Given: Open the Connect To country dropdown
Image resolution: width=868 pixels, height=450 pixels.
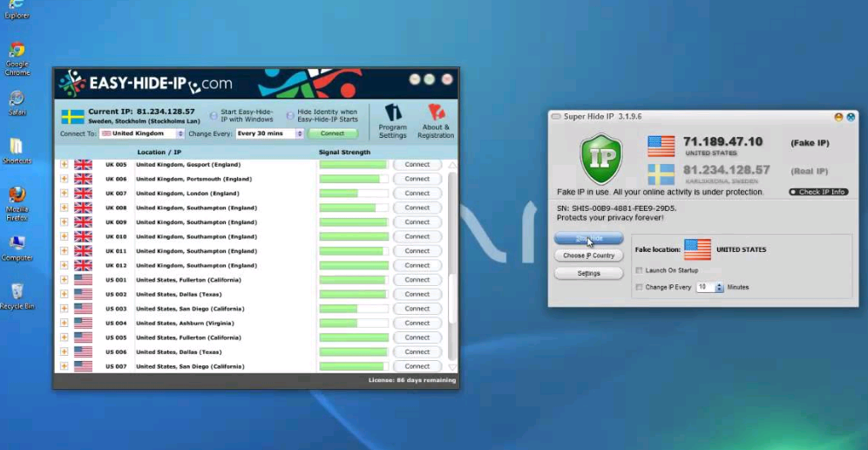Looking at the screenshot, I should point(142,133).
